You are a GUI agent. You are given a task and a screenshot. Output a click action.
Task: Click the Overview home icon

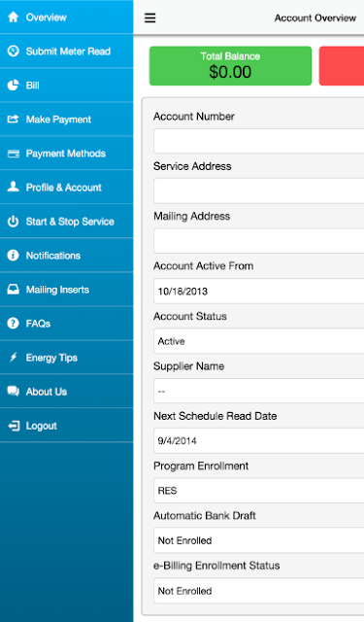[13, 17]
